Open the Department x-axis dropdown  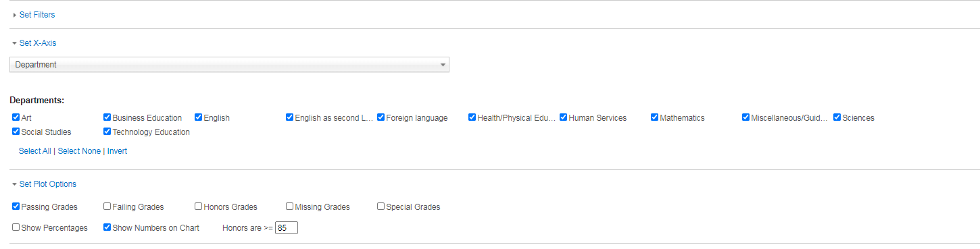(229, 65)
